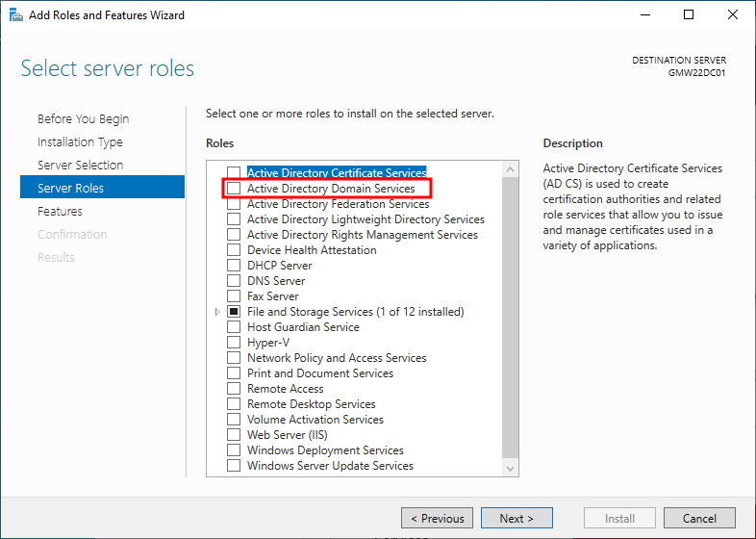Click the wizard icon in title bar
The image size is (756, 539).
coord(16,15)
